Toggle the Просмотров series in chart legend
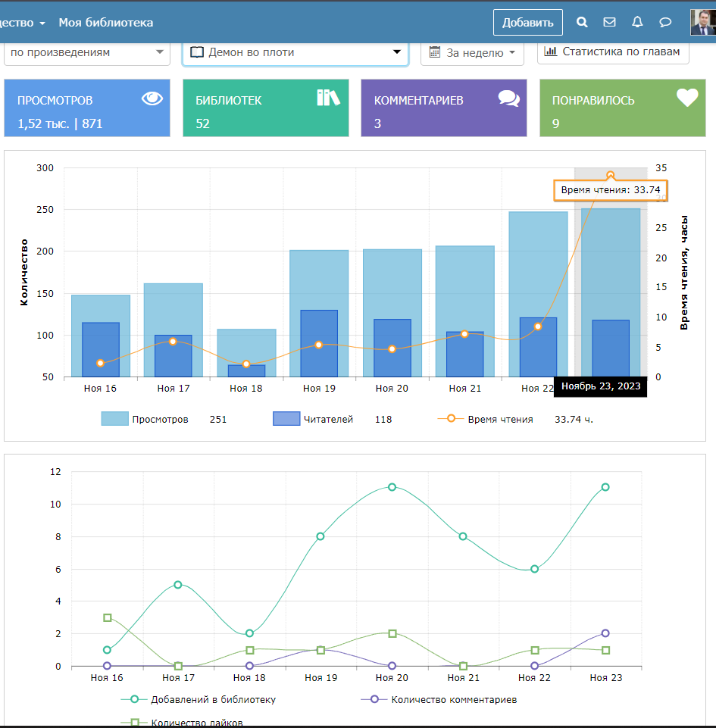 pyautogui.click(x=159, y=419)
